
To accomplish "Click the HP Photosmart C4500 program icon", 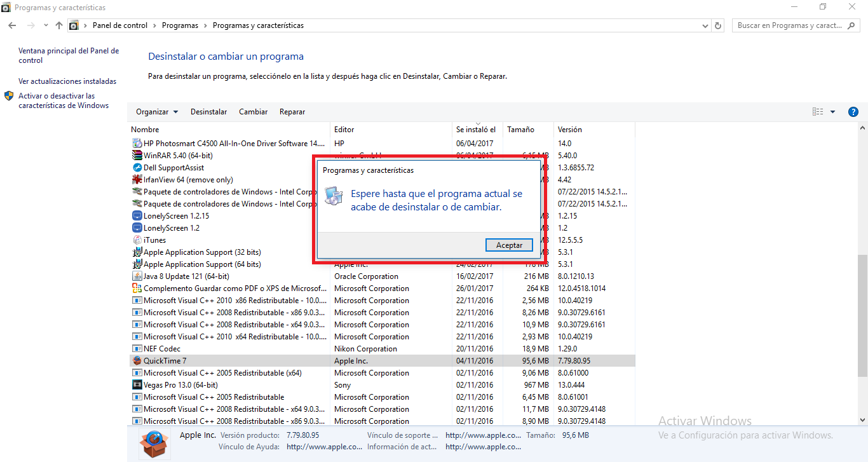I will pos(137,144).
